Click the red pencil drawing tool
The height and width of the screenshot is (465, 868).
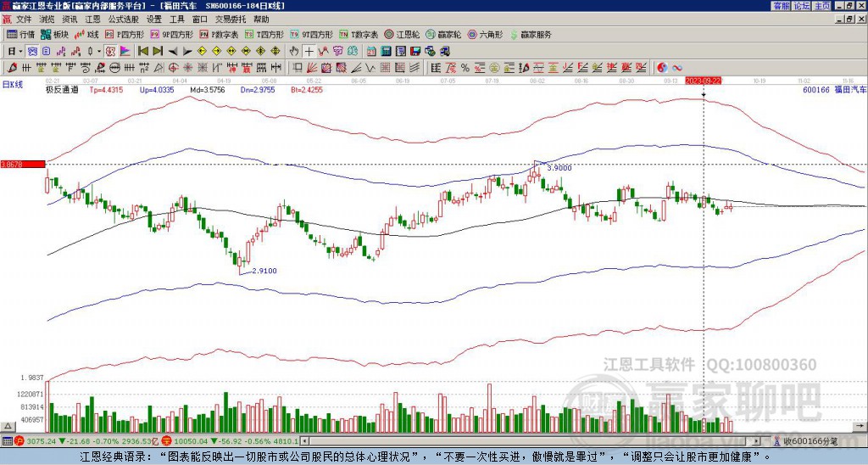click(x=10, y=68)
